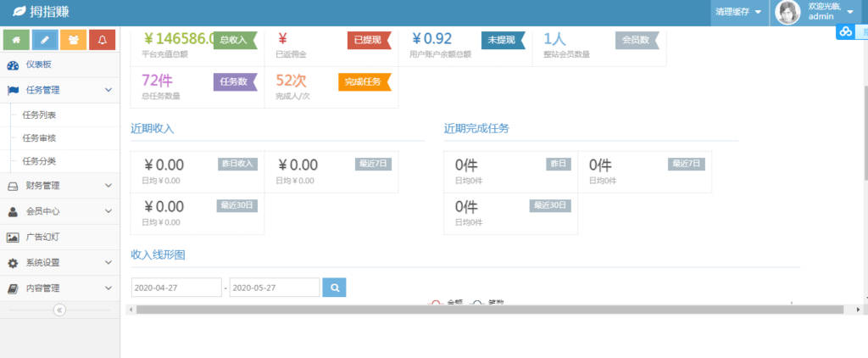Click the 近期收入 section heading

coord(153,129)
